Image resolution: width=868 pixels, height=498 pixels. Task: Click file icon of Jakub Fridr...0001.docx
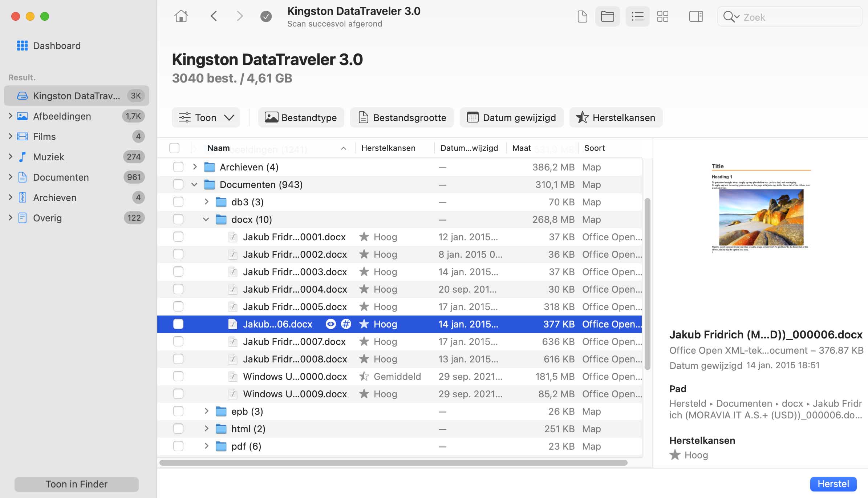[233, 237]
